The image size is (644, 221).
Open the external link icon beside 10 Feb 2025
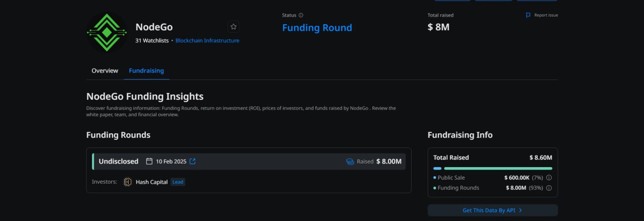click(192, 162)
